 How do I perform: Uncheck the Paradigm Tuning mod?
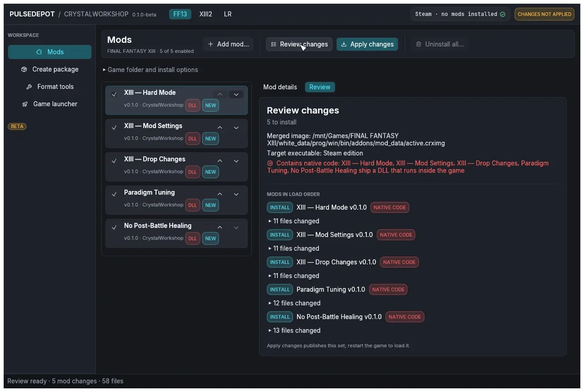tap(114, 194)
